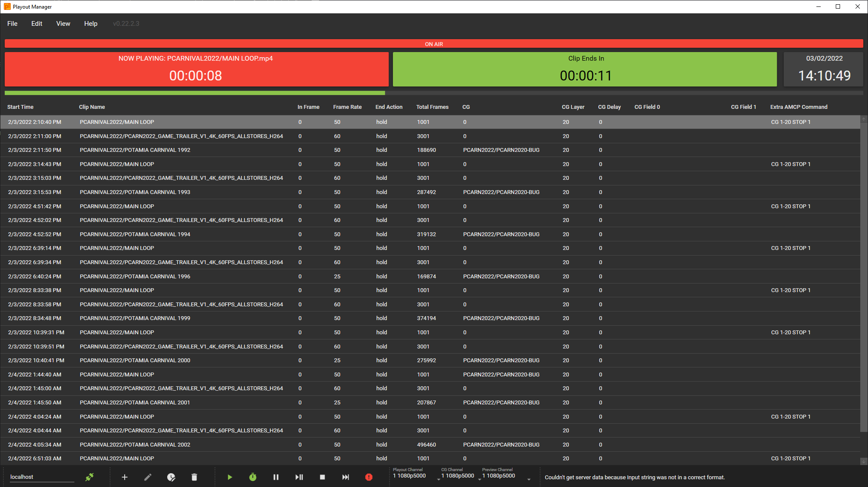Click the schedule clock edit icon
The image size is (868, 487).
171,477
